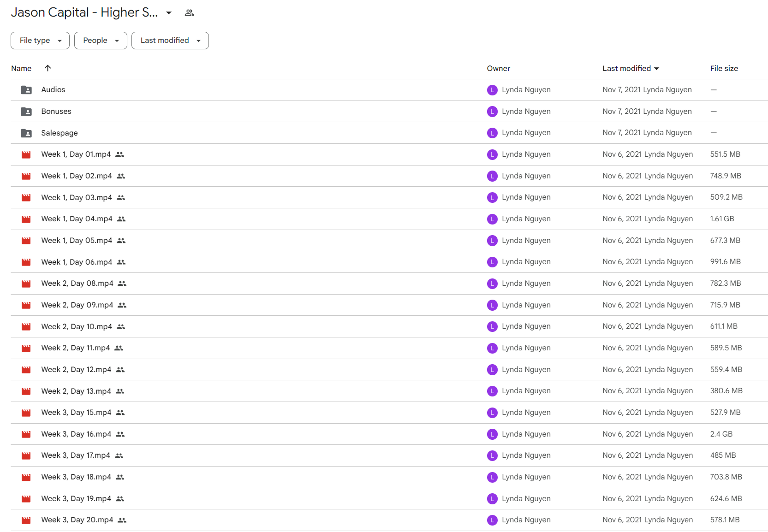
Task: Click the 380.6 MB file size value
Action: point(726,391)
